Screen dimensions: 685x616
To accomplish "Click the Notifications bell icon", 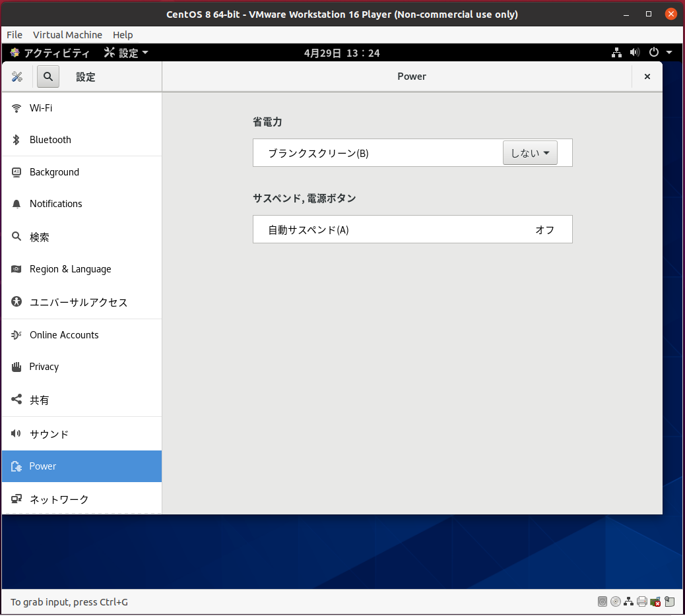I will point(16,204).
